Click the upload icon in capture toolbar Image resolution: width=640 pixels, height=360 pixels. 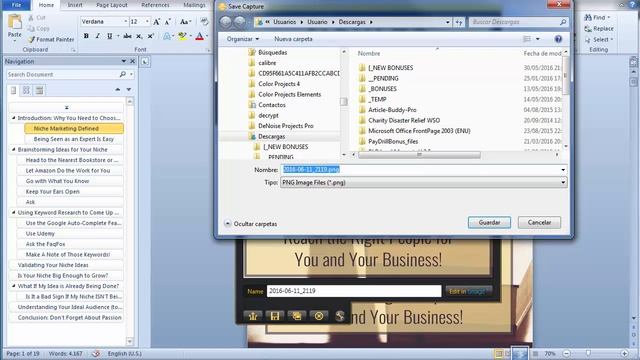(253, 316)
